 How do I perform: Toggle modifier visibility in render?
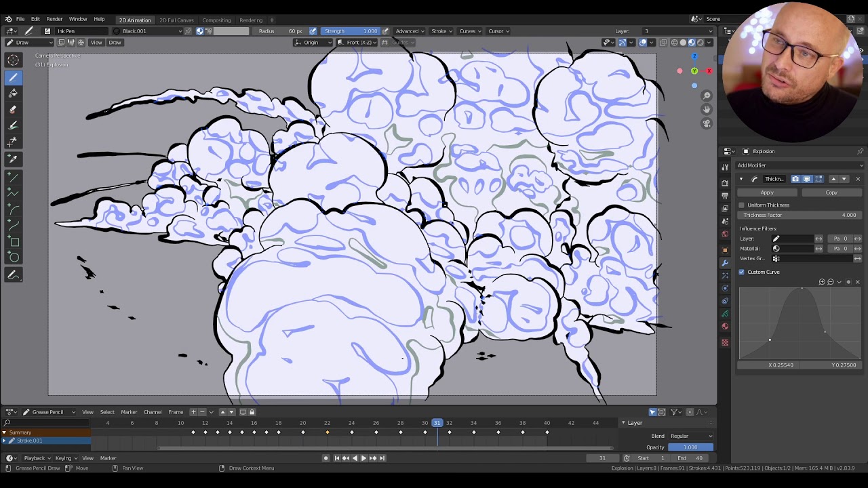795,179
